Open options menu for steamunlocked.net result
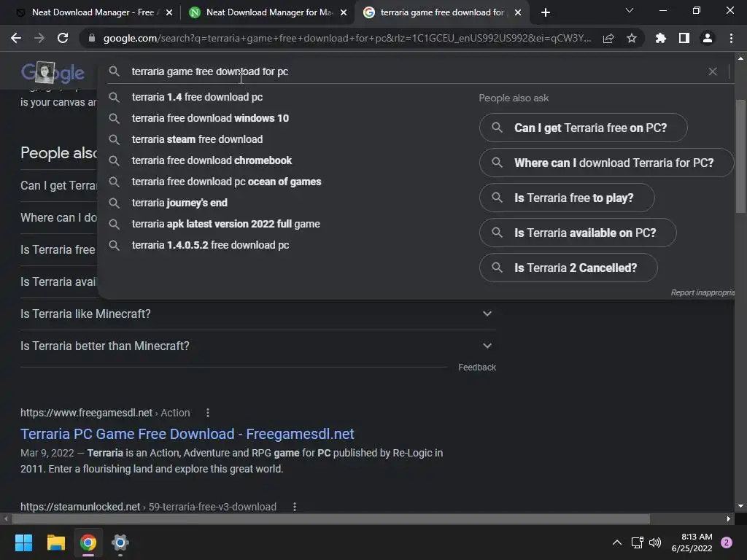Viewport: 747px width, 560px height. [x=295, y=507]
